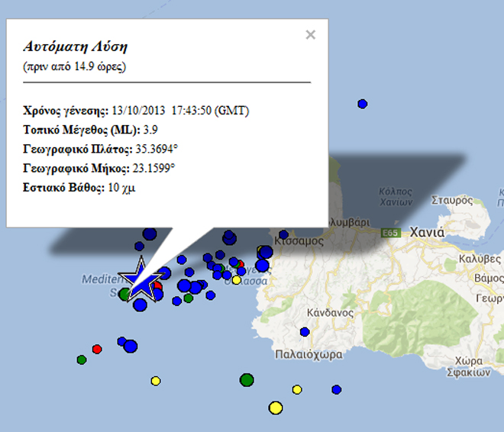
Task: Click the blue star earthquake marker
Action: (142, 279)
